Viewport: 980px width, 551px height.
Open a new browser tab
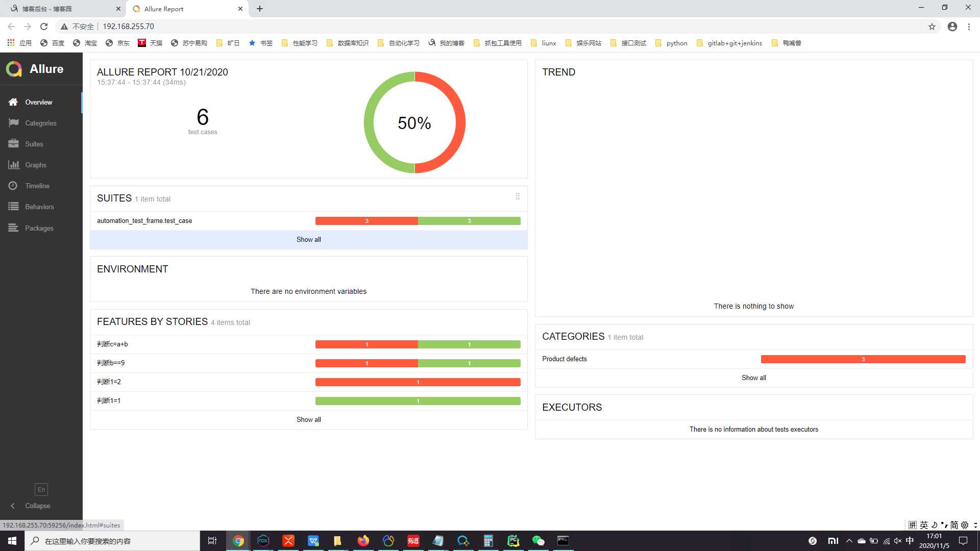tap(260, 9)
